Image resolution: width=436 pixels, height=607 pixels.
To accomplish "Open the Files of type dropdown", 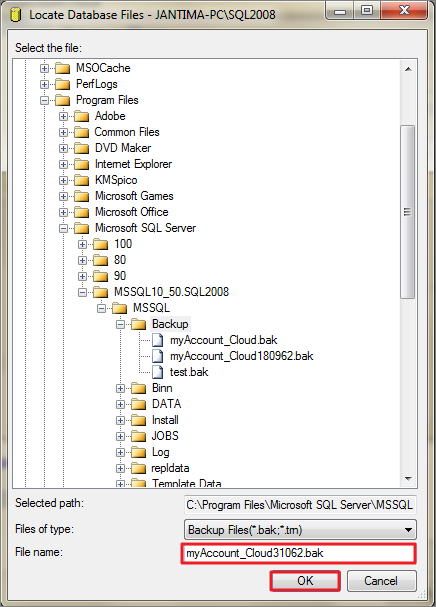I will [300, 530].
